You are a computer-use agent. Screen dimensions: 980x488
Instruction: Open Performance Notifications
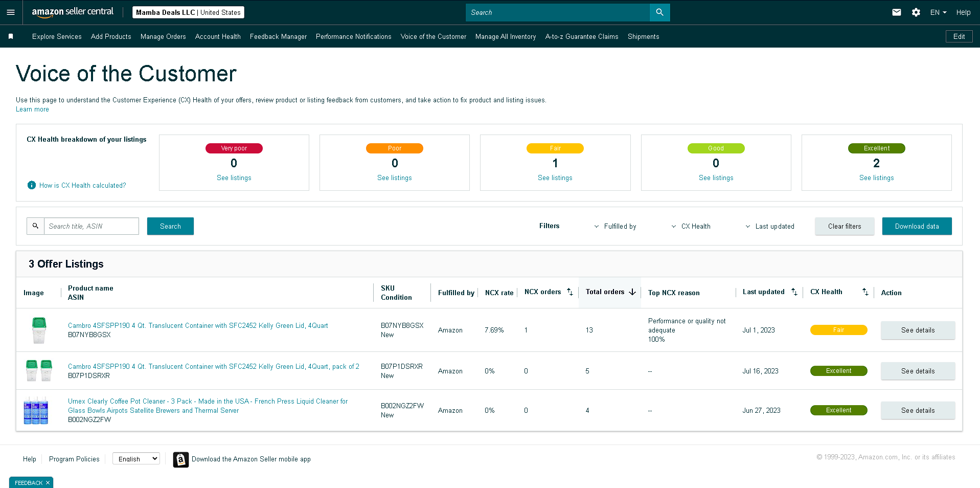353,36
